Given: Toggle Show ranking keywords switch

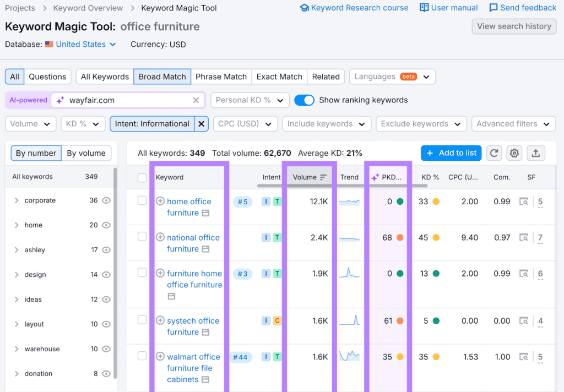Looking at the screenshot, I should pos(304,100).
